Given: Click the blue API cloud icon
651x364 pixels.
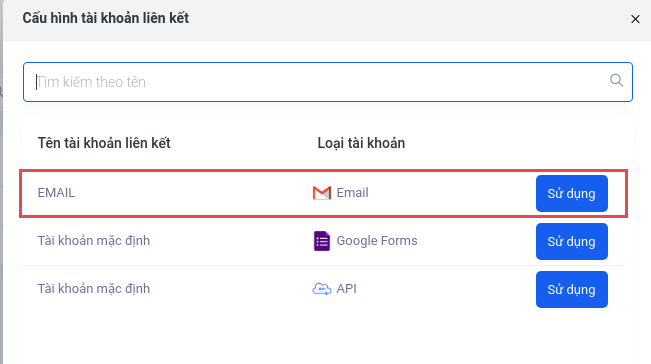Looking at the screenshot, I should tap(322, 288).
